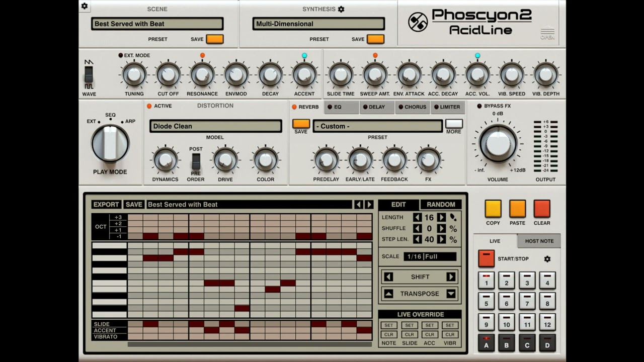Screen dimensions: 644x362
Task: Shift the pattern left
Action: [x=388, y=277]
